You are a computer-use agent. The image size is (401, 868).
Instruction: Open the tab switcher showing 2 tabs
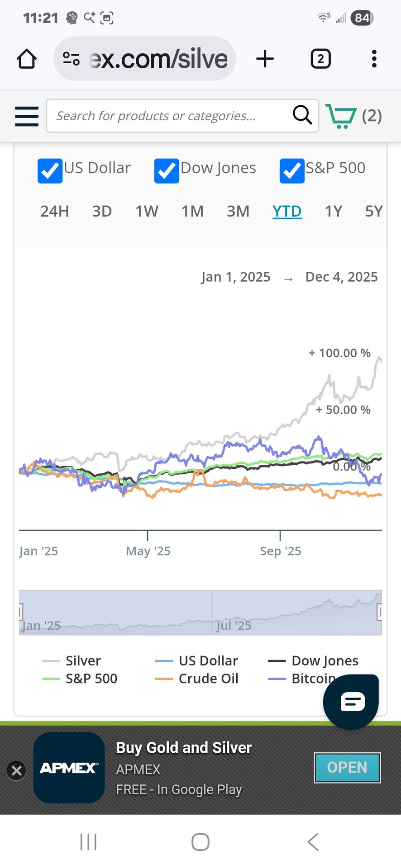click(x=320, y=59)
